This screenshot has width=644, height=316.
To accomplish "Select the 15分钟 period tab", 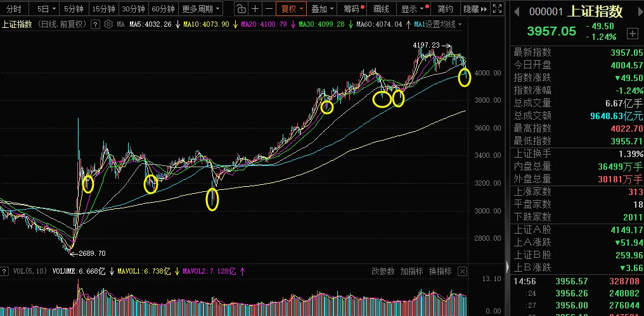I will click(105, 9).
